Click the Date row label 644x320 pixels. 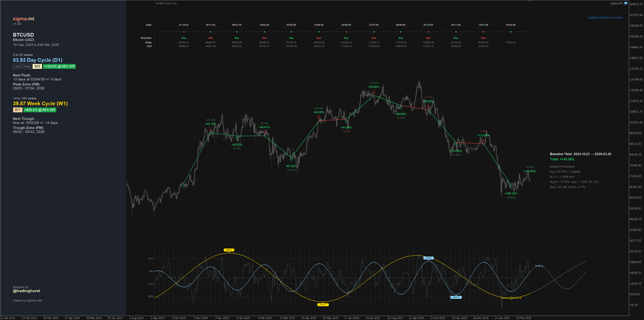149,25
